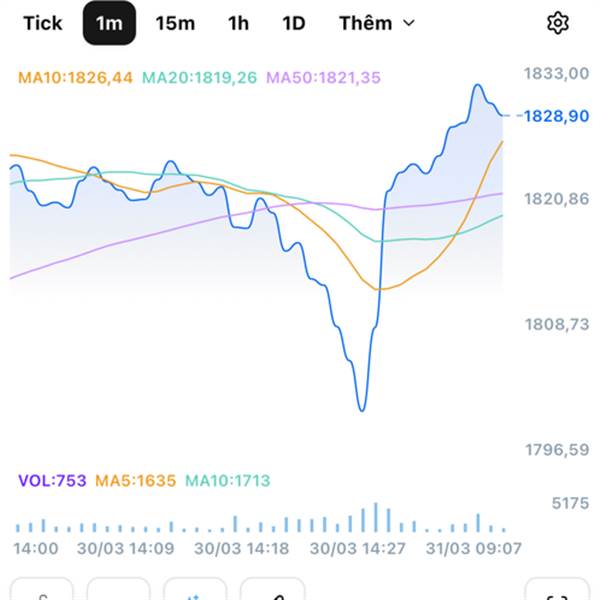Click the MA50:1821,35 indicator label
This screenshot has height=600, width=600.
pos(324,77)
